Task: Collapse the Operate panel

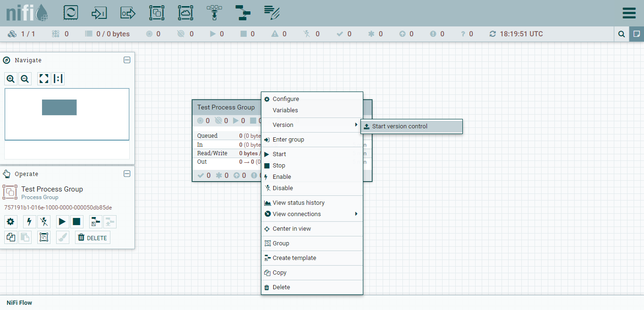Action: point(127,174)
